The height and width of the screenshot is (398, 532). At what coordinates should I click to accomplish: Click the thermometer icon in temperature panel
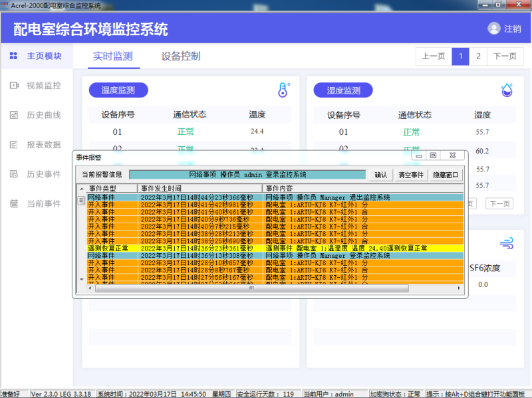(x=284, y=90)
